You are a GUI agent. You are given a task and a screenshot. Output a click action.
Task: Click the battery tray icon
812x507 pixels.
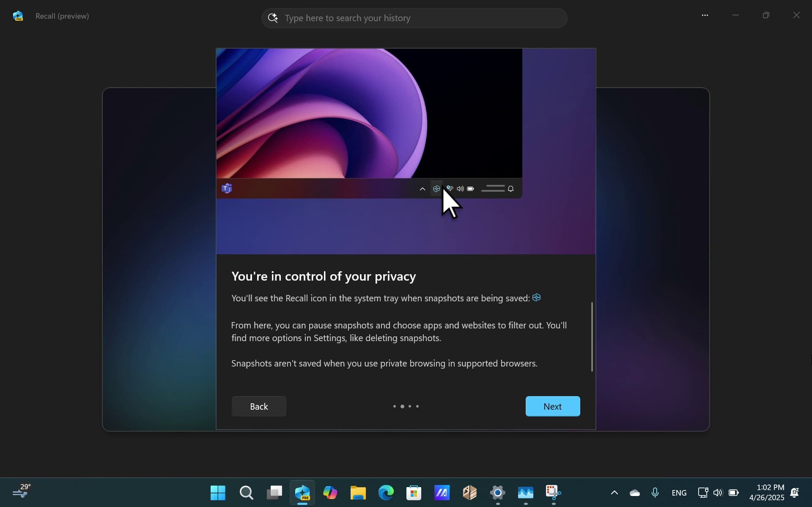[734, 493]
